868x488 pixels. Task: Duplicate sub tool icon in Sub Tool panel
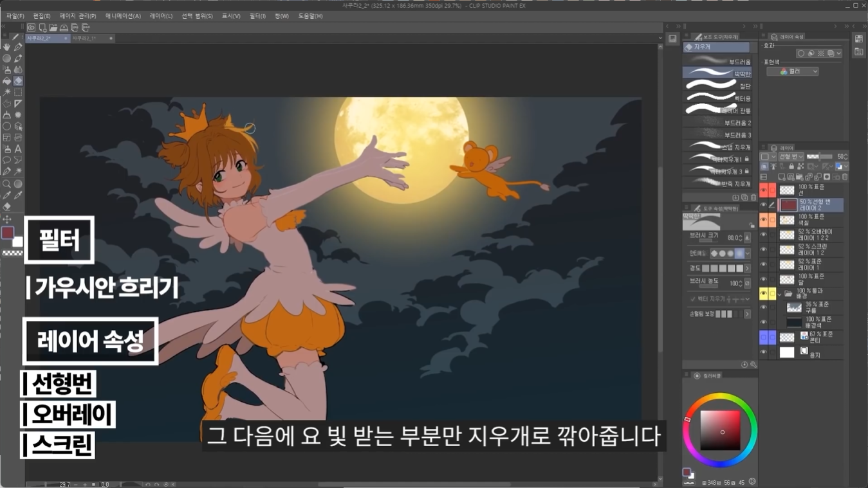coord(744,197)
